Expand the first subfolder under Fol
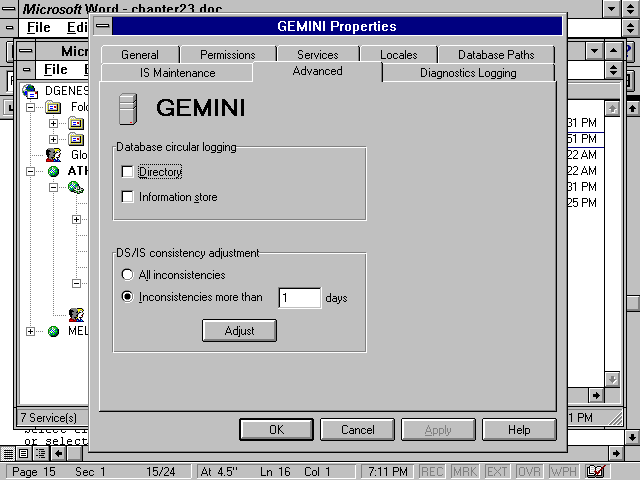The height and width of the screenshot is (480, 640). (53, 123)
